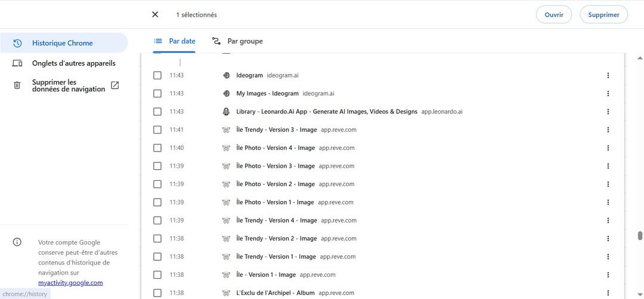Click the Par groupe icon

click(216, 41)
